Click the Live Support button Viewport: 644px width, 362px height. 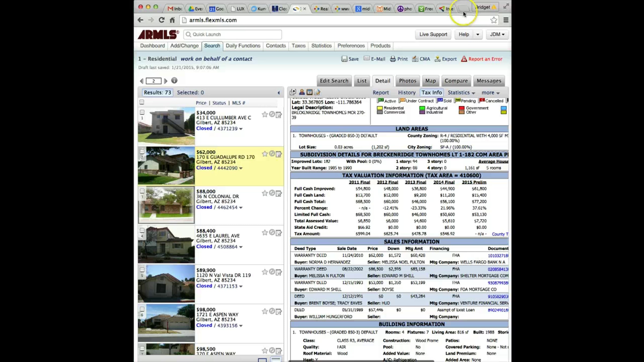coord(433,34)
